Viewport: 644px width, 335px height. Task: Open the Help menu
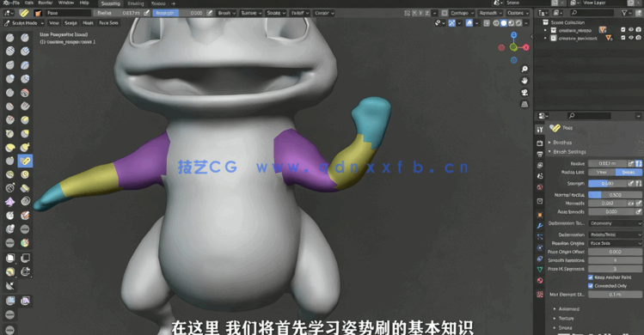coord(84,3)
